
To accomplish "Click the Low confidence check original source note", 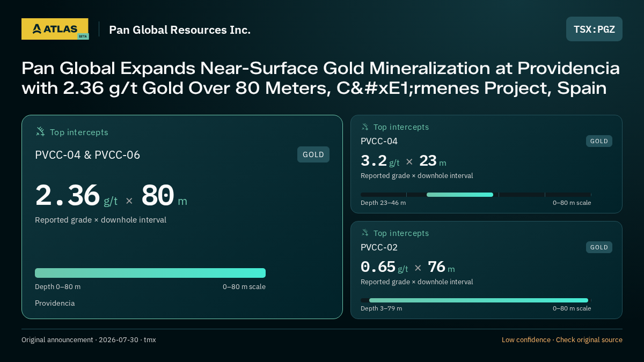I will (x=562, y=339).
